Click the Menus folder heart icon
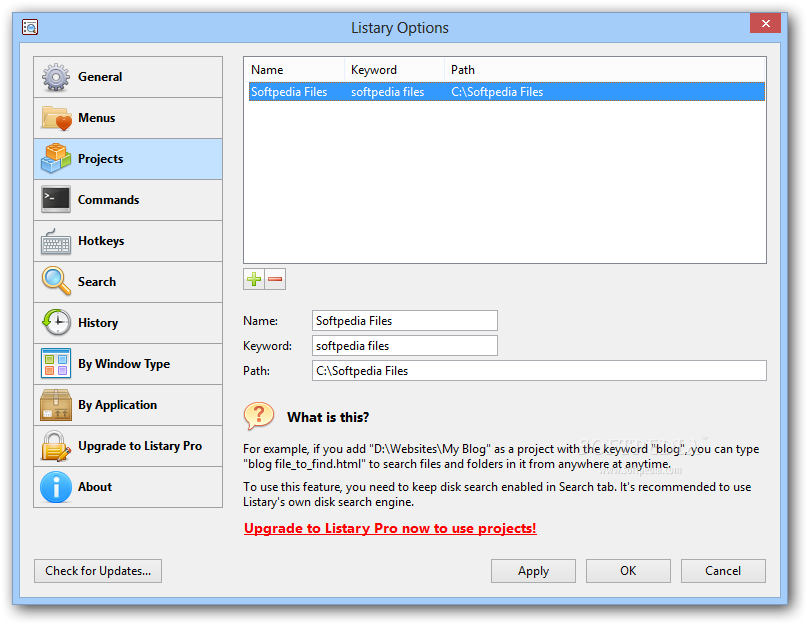Screen dimensions: 808x625 pyautogui.click(x=56, y=118)
